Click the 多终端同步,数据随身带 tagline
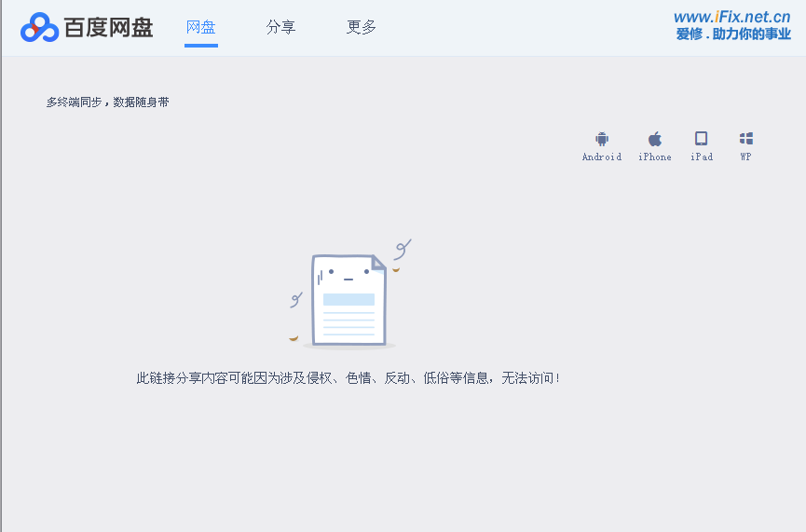This screenshot has height=532, width=806. click(108, 102)
